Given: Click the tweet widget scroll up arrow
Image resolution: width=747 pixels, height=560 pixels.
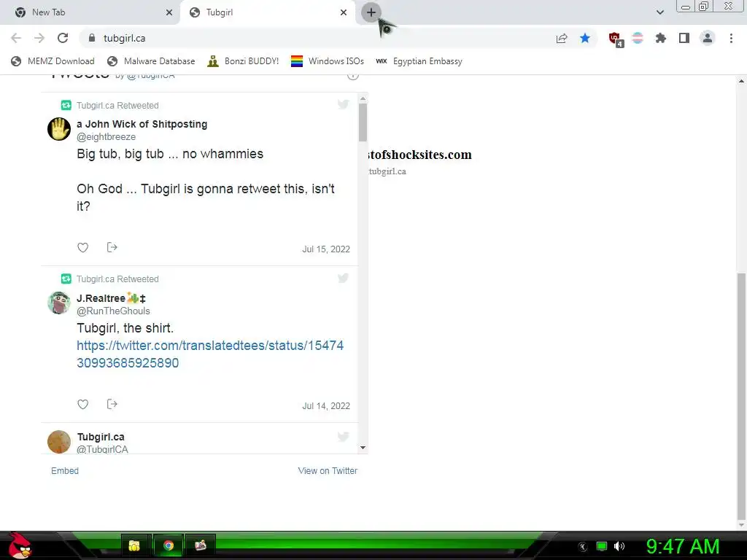Looking at the screenshot, I should tap(363, 98).
